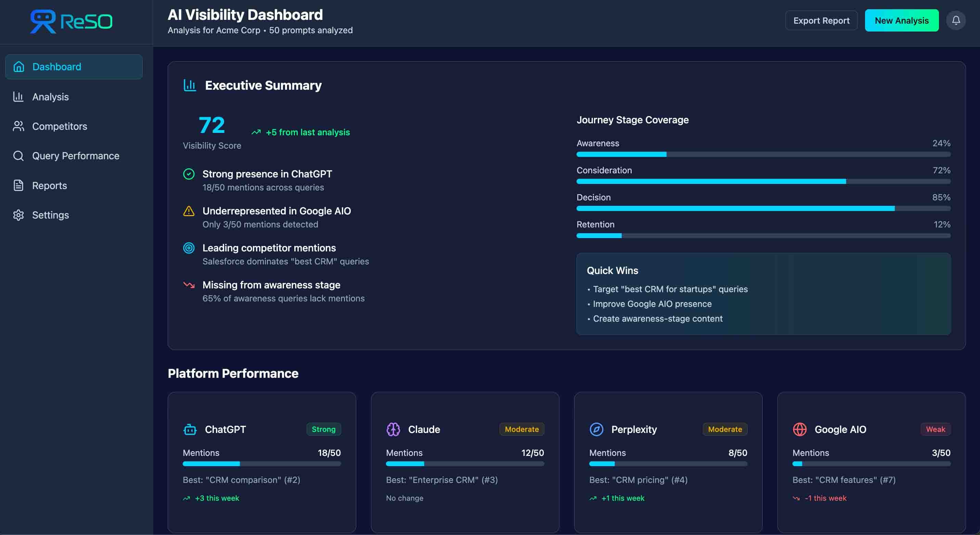The height and width of the screenshot is (535, 980).
Task: Select the ChatGPT platform icon
Action: pos(191,429)
